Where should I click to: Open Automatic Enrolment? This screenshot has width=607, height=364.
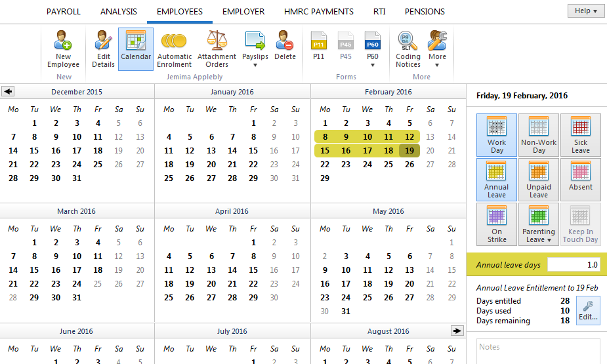(174, 49)
